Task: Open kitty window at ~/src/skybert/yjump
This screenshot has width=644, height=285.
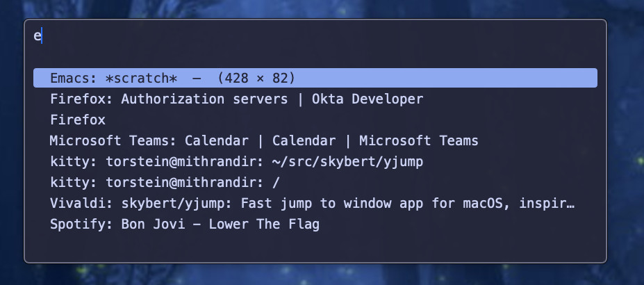Action: click(237, 161)
